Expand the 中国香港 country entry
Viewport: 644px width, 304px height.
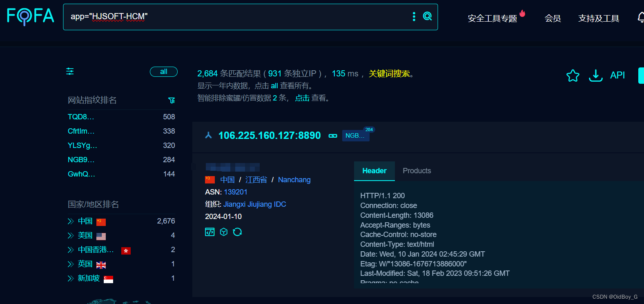coord(70,250)
